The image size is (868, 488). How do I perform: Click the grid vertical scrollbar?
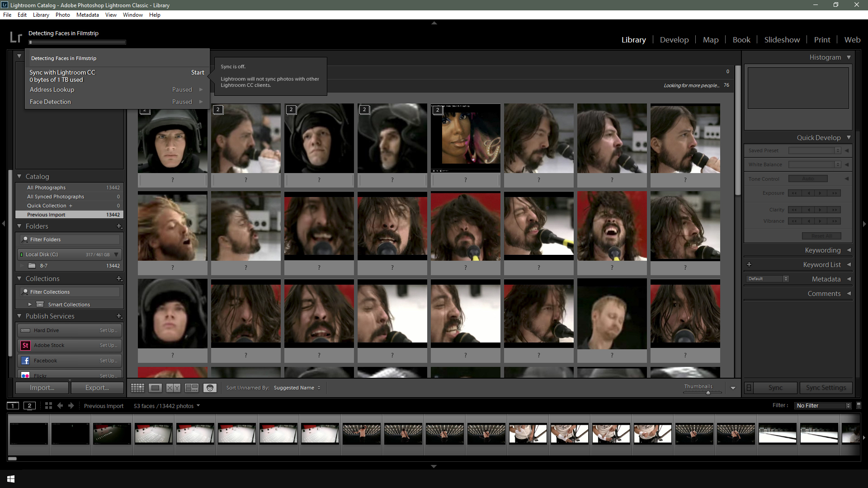pos(738,131)
